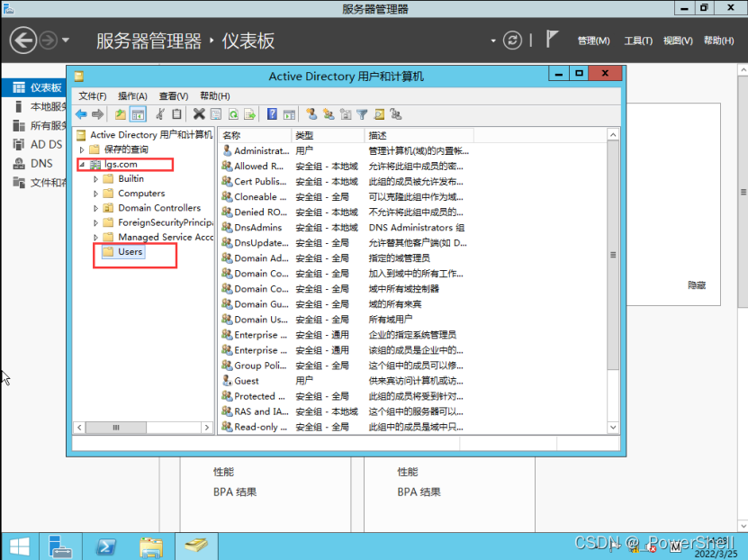Create a new group with the group icon
748x560 pixels.
[x=329, y=114]
